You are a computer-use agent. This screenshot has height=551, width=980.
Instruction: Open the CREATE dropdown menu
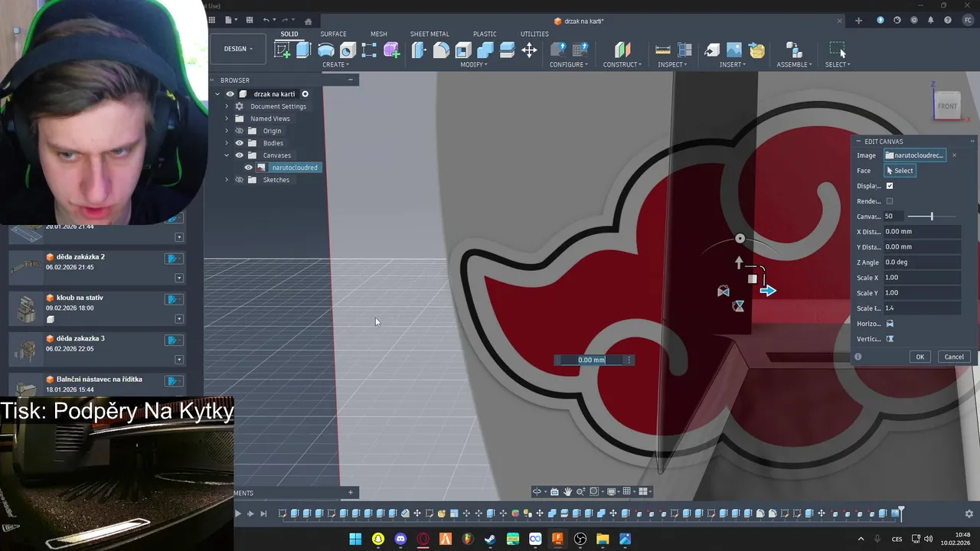[335, 64]
